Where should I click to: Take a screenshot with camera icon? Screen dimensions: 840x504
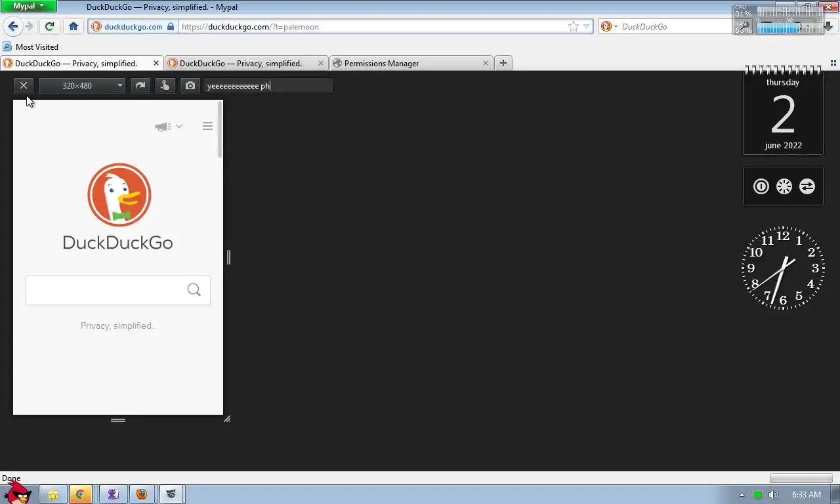point(190,85)
